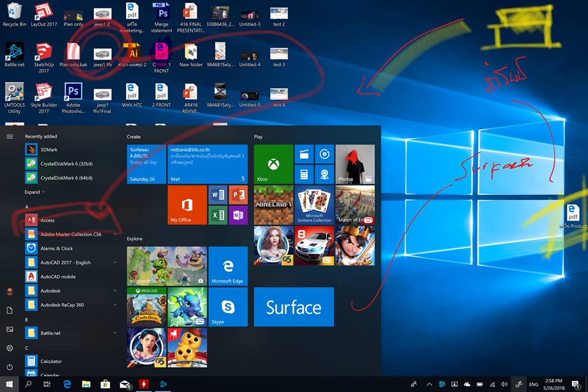Select the Merge statement PSD file
Viewport: 588px width, 392px height.
click(162, 17)
